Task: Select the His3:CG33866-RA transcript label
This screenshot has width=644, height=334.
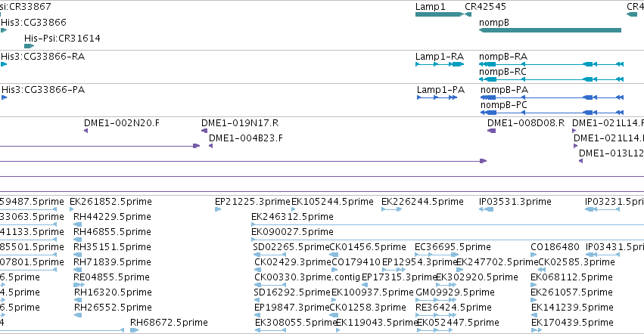Action: (x=42, y=57)
